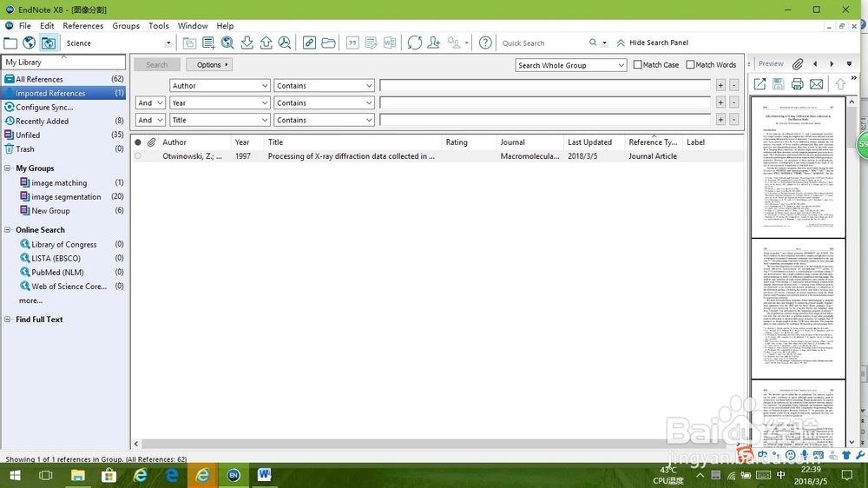The width and height of the screenshot is (868, 488).
Task: Click the first PDF page thumbnail in the preview
Action: click(798, 168)
